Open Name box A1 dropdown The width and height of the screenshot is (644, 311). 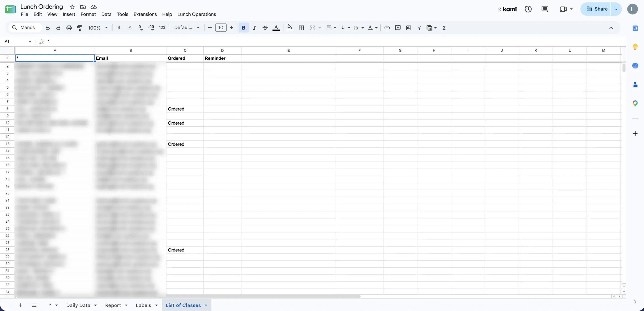coord(30,42)
